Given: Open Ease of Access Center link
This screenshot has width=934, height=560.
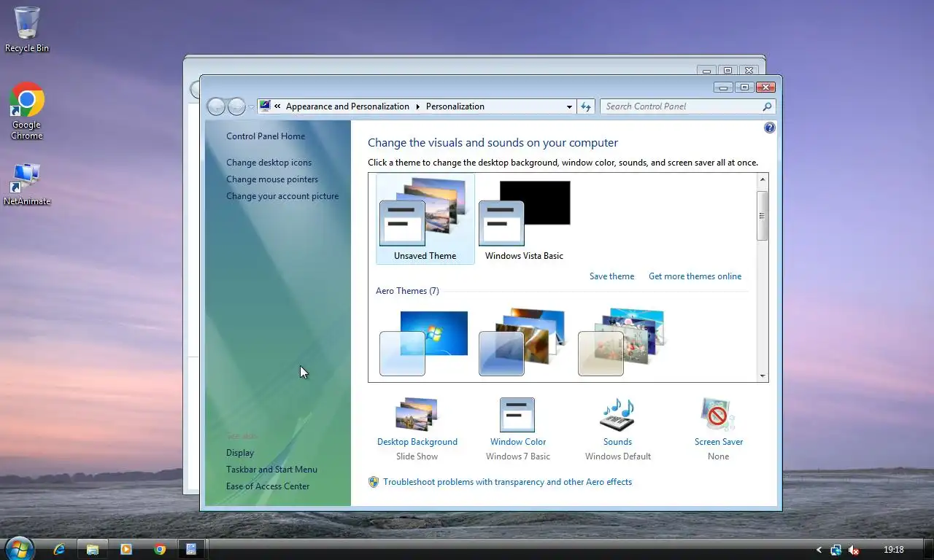Looking at the screenshot, I should click(268, 486).
